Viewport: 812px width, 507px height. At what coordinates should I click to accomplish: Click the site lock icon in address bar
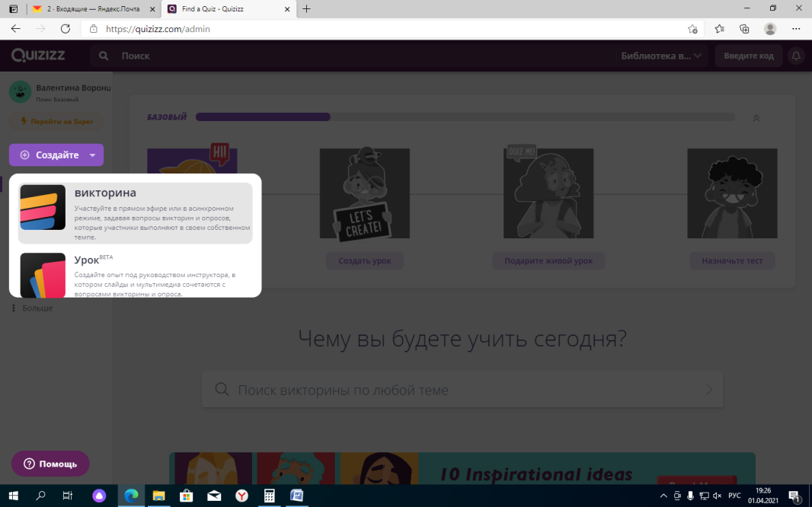(x=93, y=29)
